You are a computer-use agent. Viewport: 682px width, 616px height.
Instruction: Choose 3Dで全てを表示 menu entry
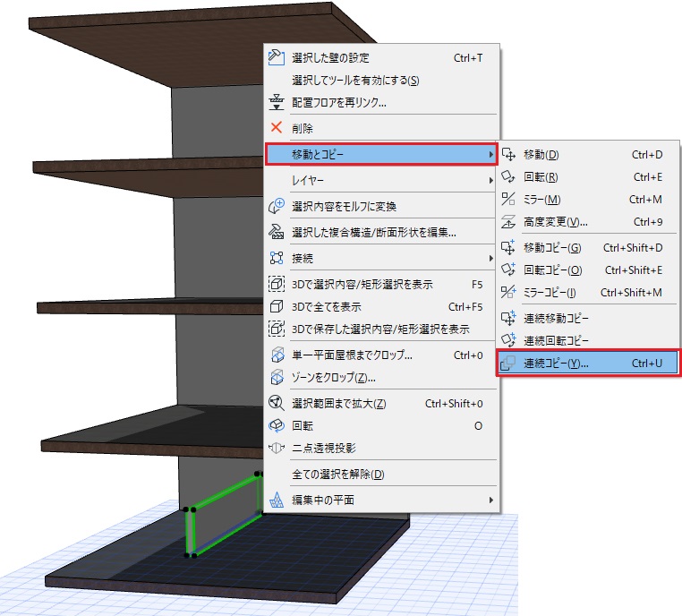(x=381, y=307)
